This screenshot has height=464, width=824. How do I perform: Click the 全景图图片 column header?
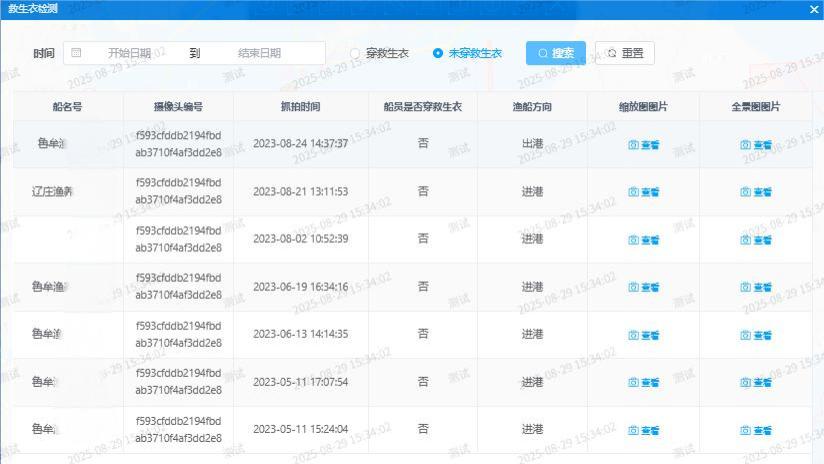(x=756, y=107)
